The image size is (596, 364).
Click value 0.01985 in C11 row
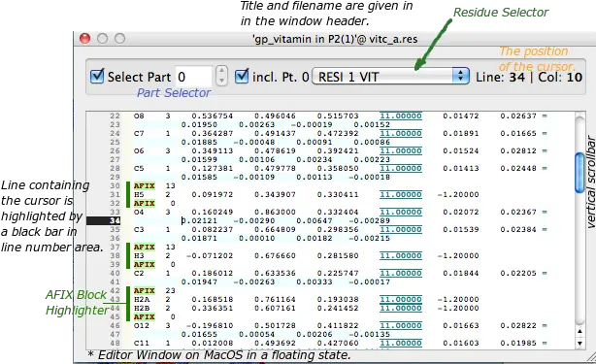pos(518,343)
